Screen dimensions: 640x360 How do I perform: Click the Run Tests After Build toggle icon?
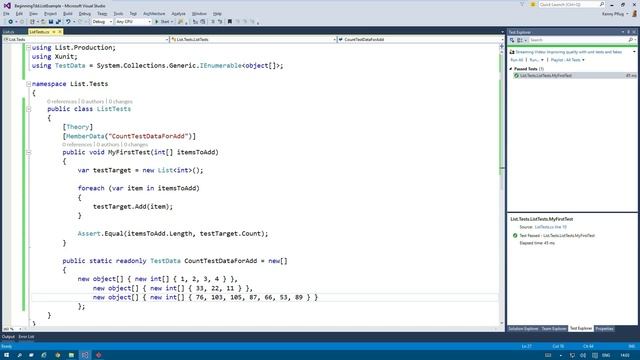point(512,40)
